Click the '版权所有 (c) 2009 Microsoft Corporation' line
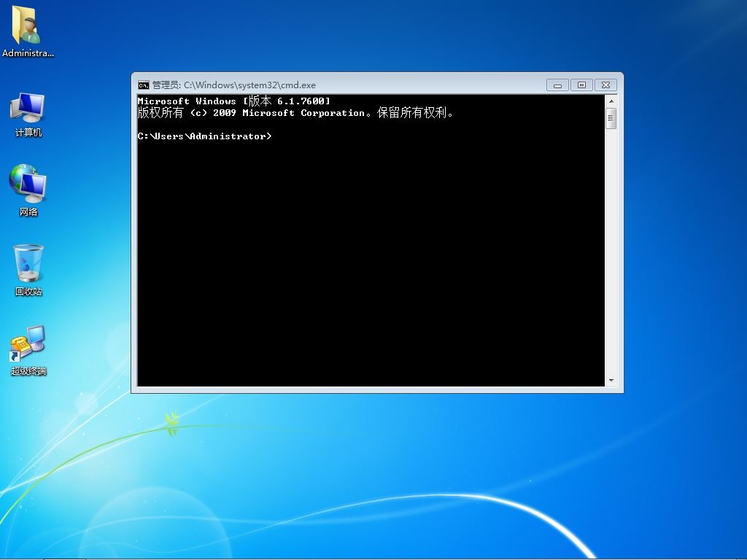The height and width of the screenshot is (560, 747). pos(295,113)
